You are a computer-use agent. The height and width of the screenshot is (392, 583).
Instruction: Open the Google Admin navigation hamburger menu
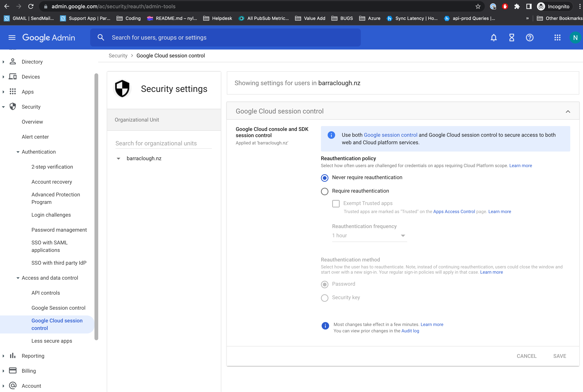(12, 38)
